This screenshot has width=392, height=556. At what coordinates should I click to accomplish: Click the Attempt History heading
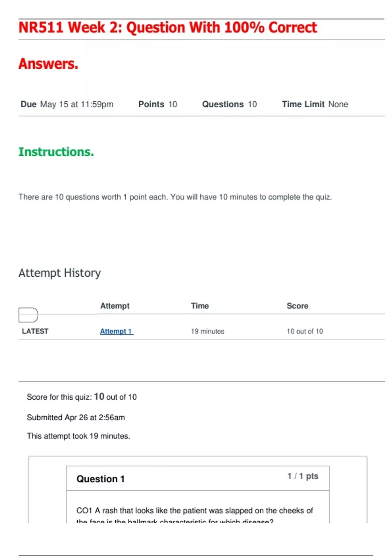click(x=59, y=273)
